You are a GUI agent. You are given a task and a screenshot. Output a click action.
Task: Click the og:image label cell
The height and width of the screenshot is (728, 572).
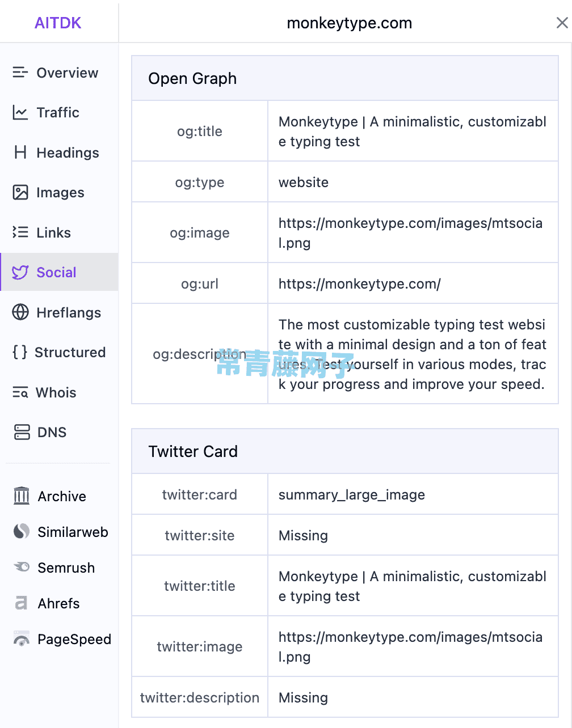click(x=200, y=232)
